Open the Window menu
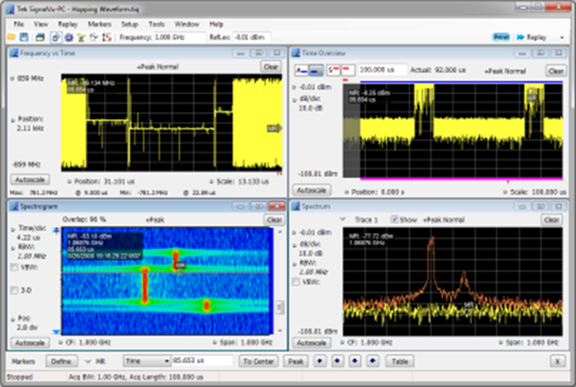 click(187, 24)
